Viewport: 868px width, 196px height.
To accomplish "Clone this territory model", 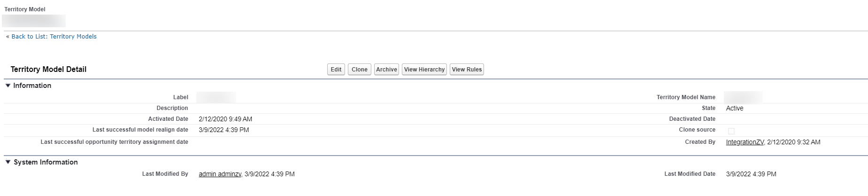I will click(x=360, y=70).
